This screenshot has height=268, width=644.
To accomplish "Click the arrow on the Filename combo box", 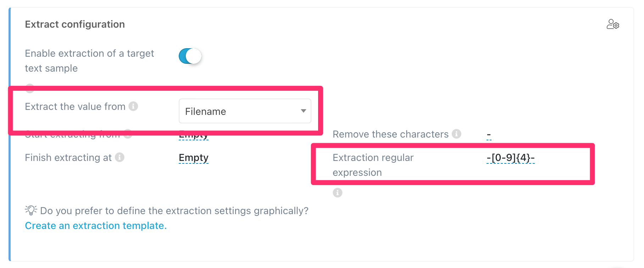I will click(303, 111).
